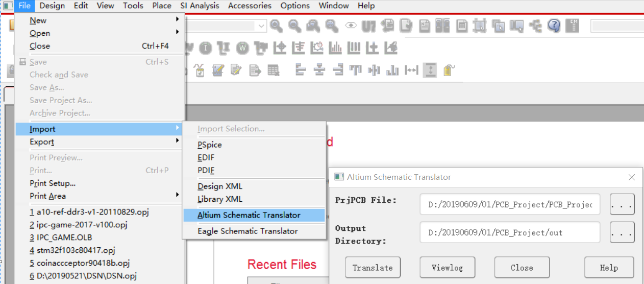Click the Create Netlist toolbar icon
This screenshot has height=284, width=644.
pos(424,26)
